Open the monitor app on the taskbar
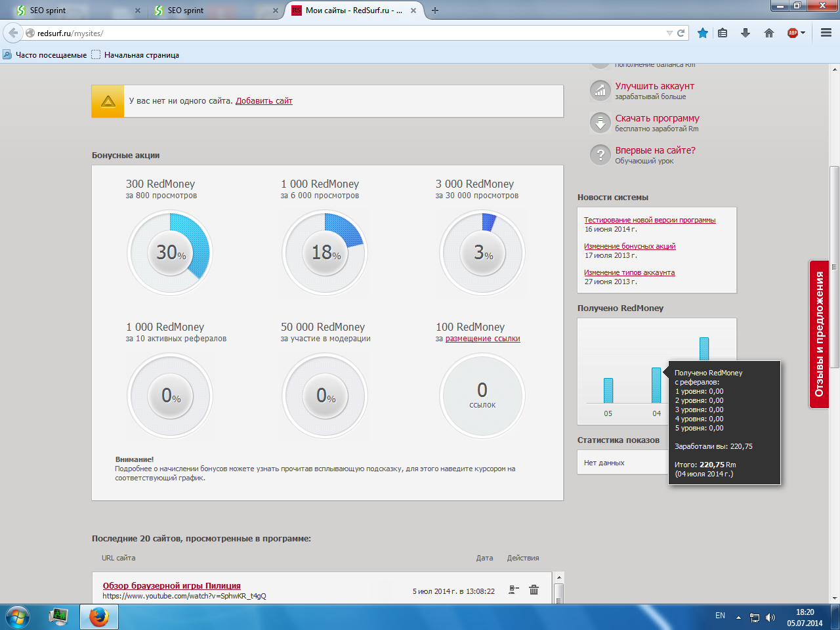Image resolution: width=840 pixels, height=630 pixels. (x=58, y=617)
